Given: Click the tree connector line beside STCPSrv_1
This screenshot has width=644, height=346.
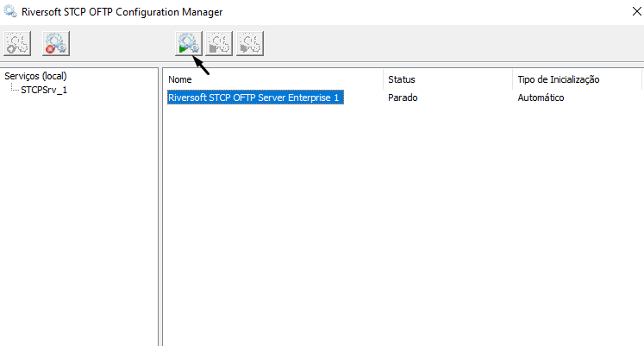Looking at the screenshot, I should 15,88.
